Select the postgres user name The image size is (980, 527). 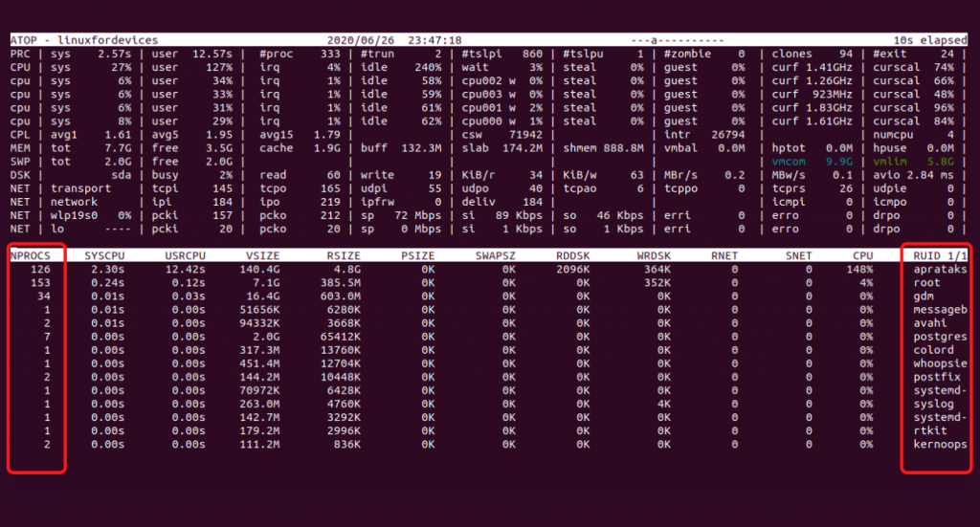(x=940, y=337)
